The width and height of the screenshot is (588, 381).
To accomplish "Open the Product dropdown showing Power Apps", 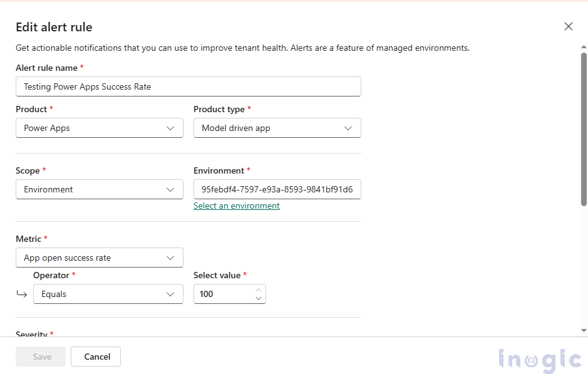I will pyautogui.click(x=99, y=128).
